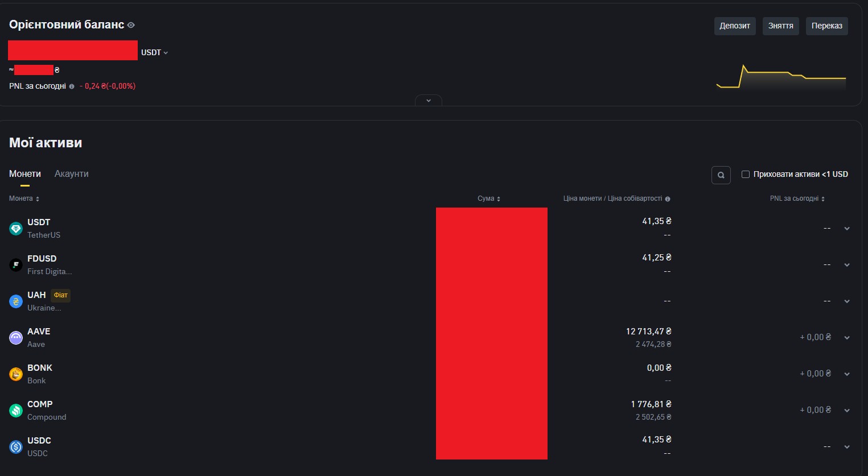Expand the FDUSD row chevron

coord(847,265)
